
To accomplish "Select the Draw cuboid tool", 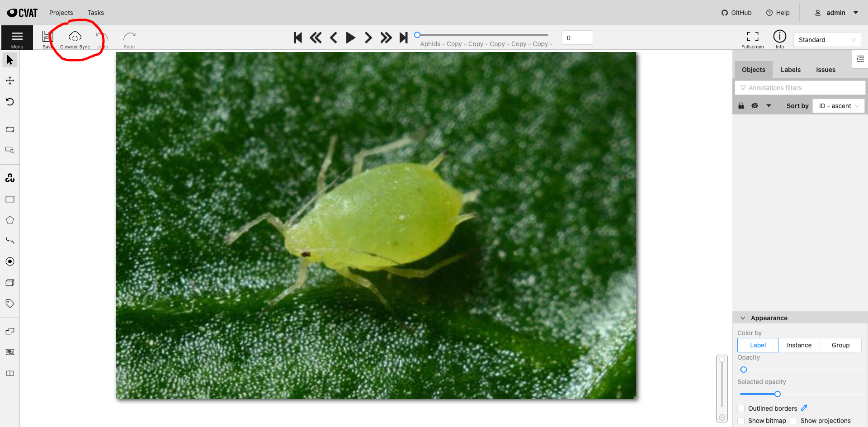I will pyautogui.click(x=10, y=283).
